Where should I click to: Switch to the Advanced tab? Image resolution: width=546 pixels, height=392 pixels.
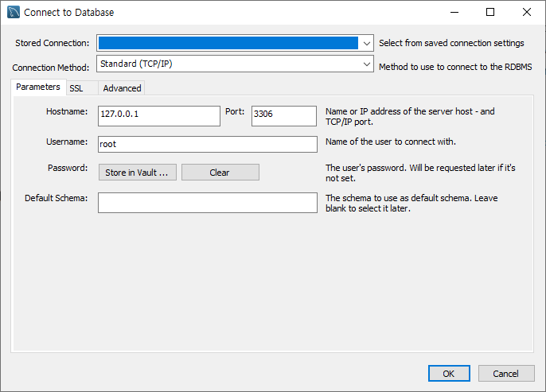(x=122, y=88)
